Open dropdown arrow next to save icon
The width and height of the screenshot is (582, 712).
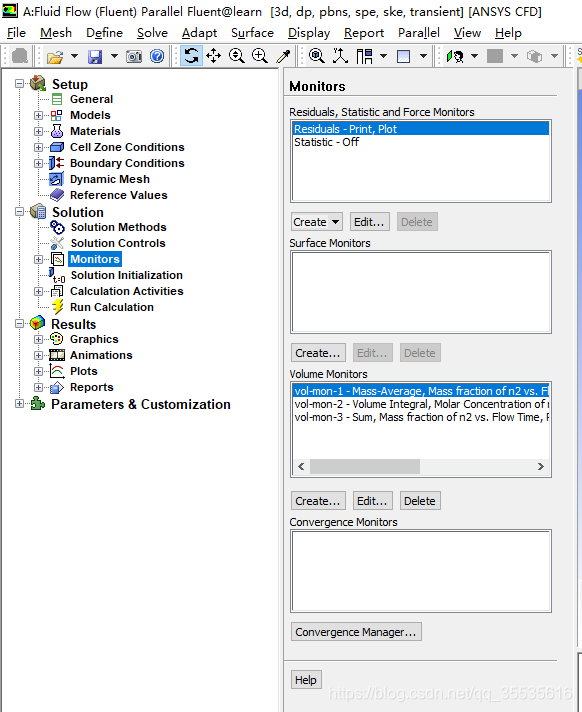(114, 56)
